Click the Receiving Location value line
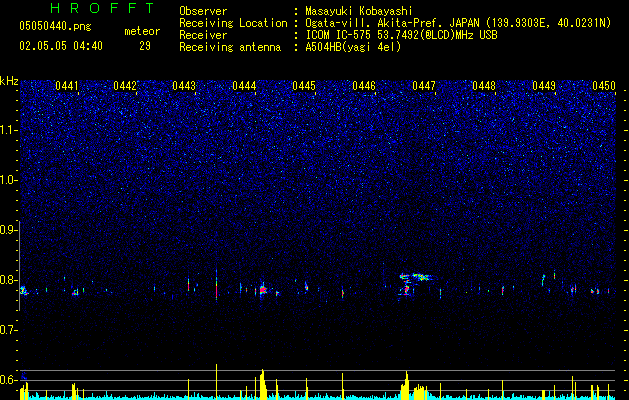The image size is (629, 400). [x=458, y=24]
